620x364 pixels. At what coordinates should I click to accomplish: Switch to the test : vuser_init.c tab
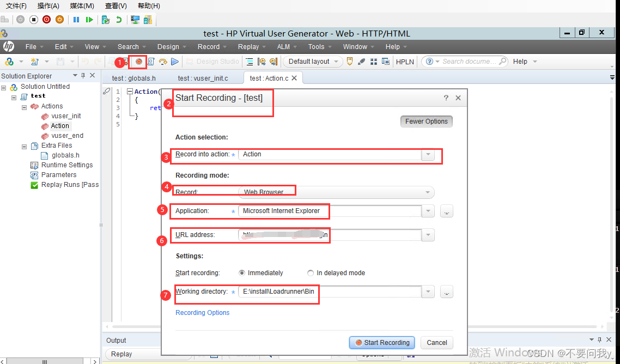pos(203,78)
